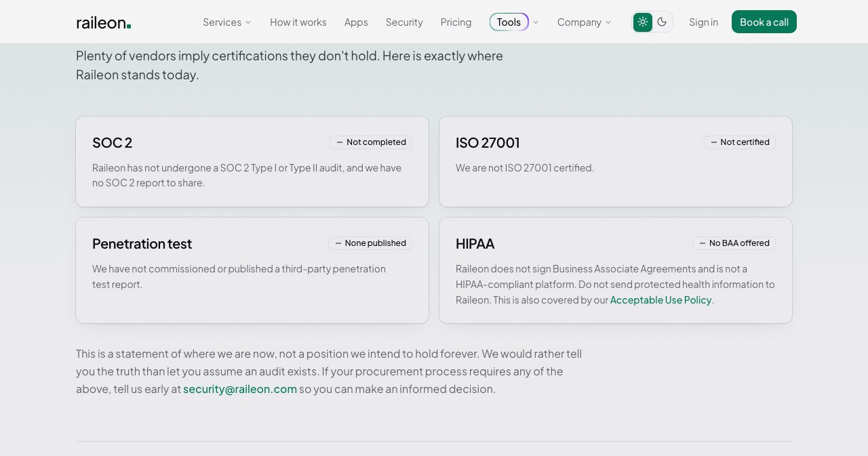Click the Book a call button
868x456 pixels.
(764, 22)
